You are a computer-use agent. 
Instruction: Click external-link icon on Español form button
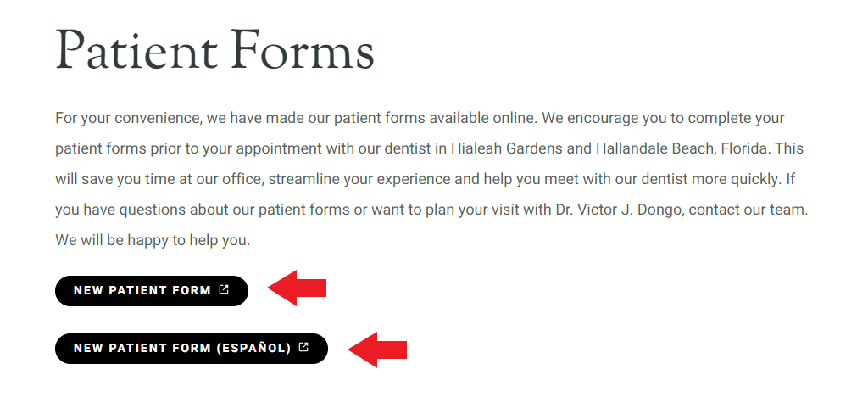coord(303,347)
